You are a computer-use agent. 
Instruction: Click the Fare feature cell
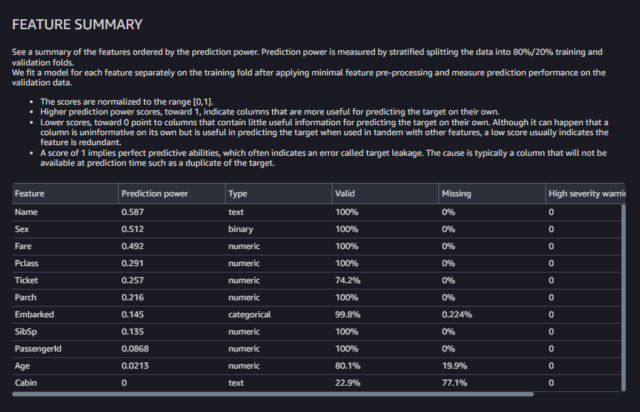pyautogui.click(x=65, y=246)
